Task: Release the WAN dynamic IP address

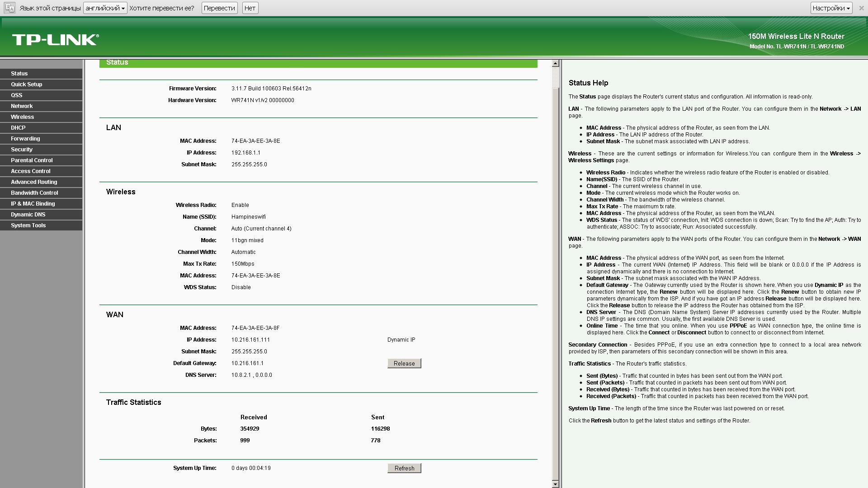Action: (x=404, y=363)
